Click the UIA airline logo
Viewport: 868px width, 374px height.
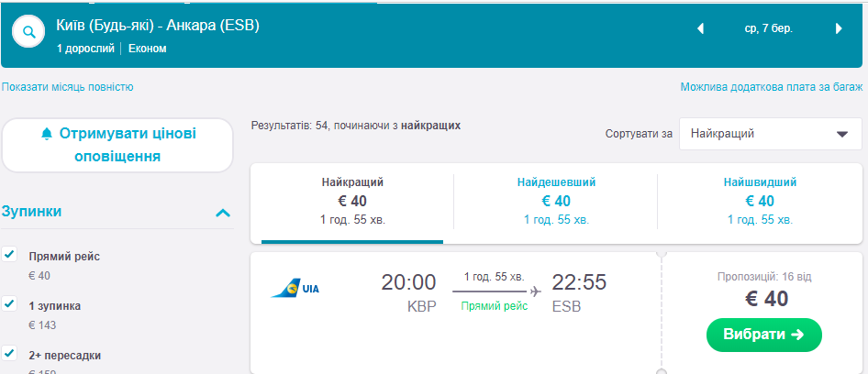295,289
